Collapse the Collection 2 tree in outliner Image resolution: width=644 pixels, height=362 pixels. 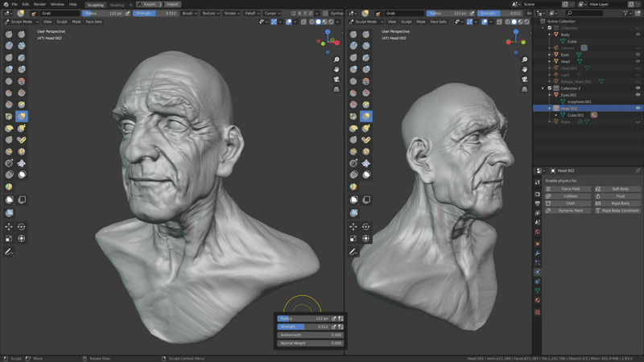543,88
